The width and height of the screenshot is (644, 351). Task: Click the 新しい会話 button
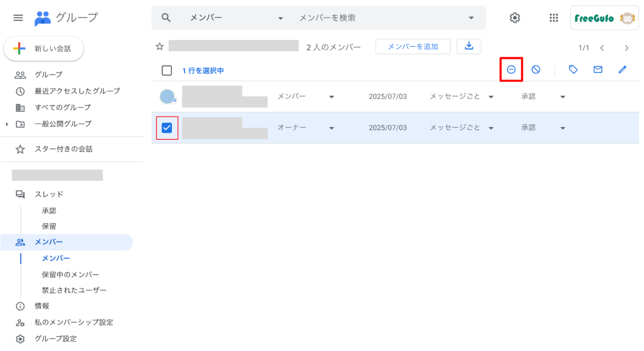(44, 49)
